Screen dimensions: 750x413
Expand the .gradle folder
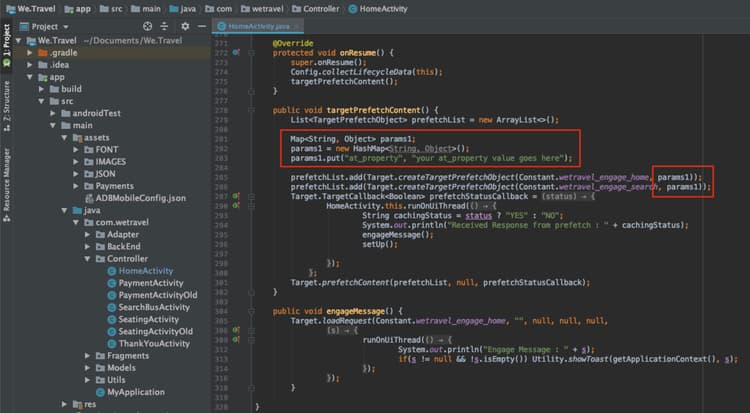click(30, 51)
